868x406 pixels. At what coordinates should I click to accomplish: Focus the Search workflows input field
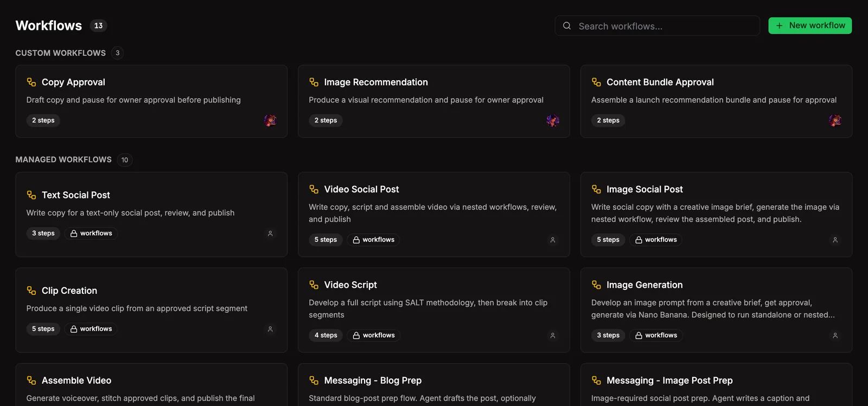tap(657, 25)
